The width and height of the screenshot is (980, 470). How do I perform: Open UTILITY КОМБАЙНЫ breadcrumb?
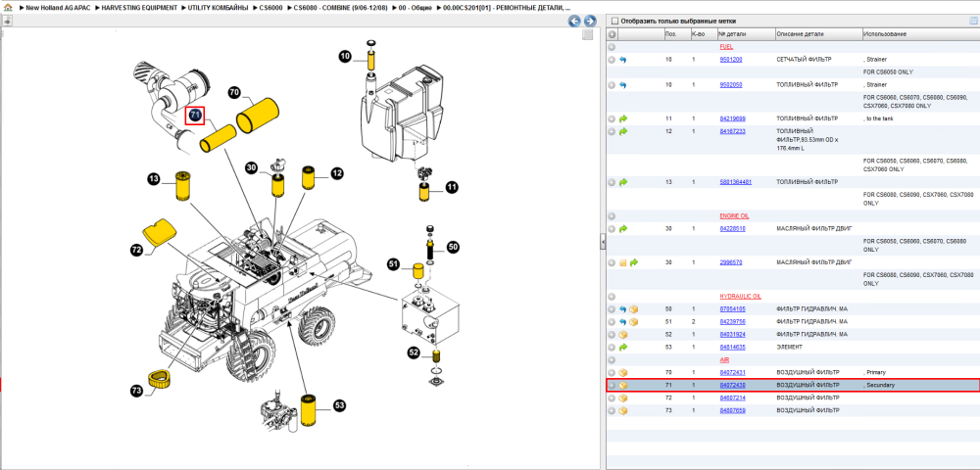[220, 8]
